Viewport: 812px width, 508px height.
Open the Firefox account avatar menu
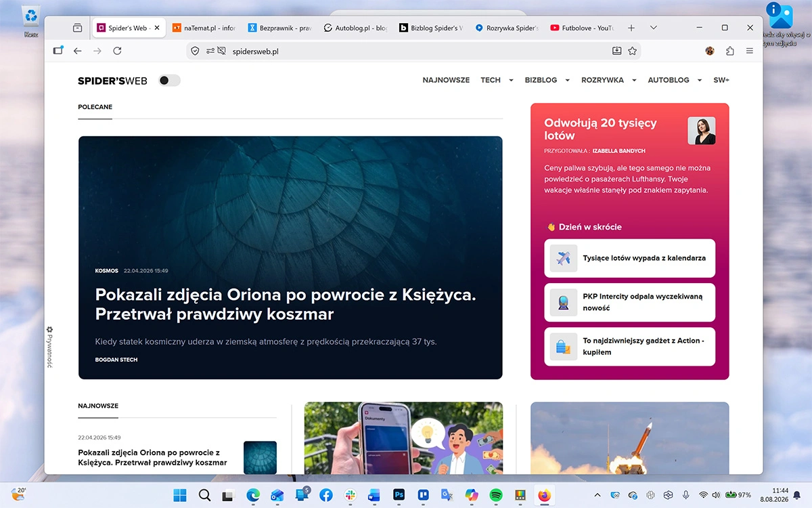click(710, 51)
